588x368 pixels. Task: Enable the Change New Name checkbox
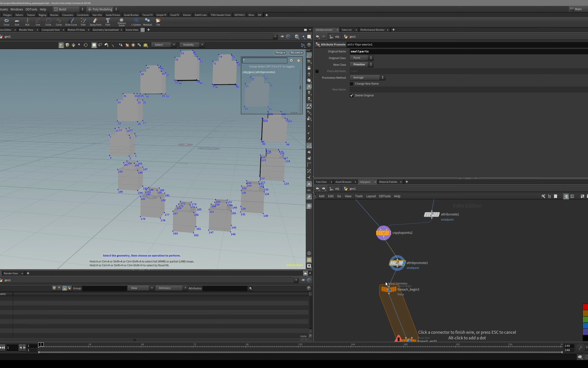click(x=351, y=84)
